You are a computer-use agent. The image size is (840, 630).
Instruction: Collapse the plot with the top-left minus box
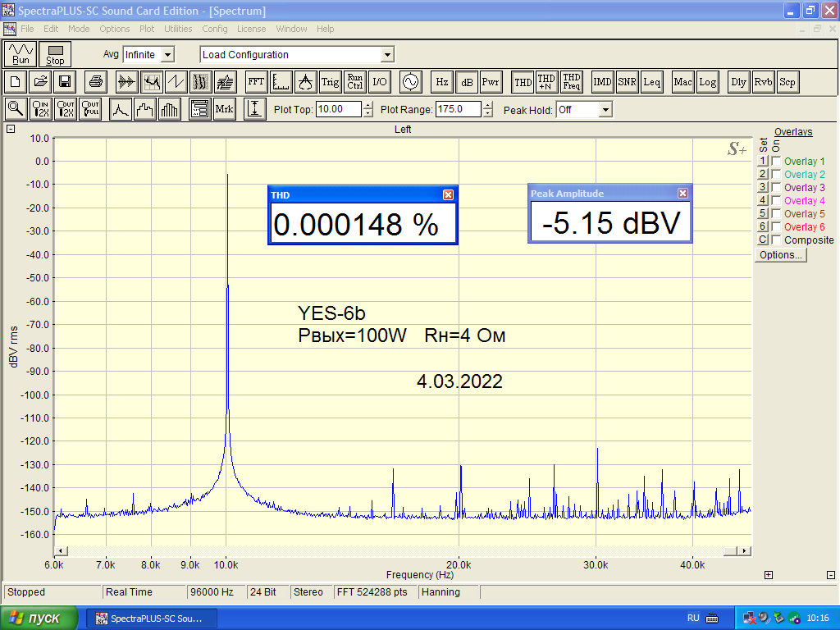click(10, 129)
